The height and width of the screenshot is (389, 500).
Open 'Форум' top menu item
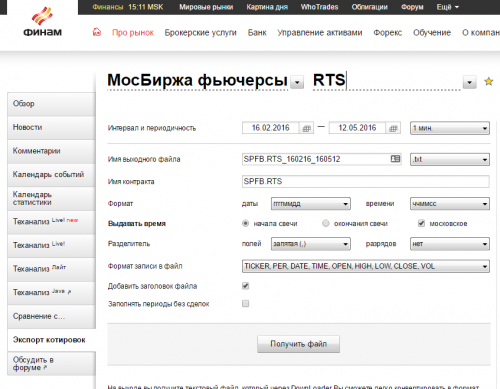tap(412, 7)
